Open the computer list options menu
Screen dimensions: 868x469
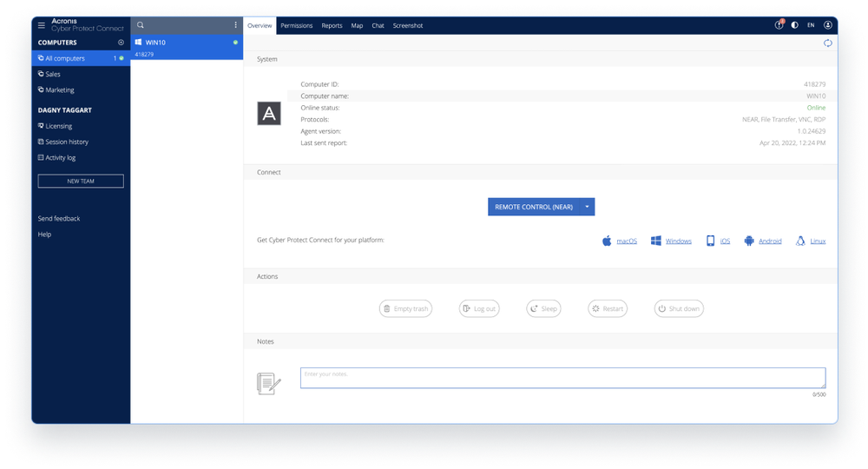point(235,25)
